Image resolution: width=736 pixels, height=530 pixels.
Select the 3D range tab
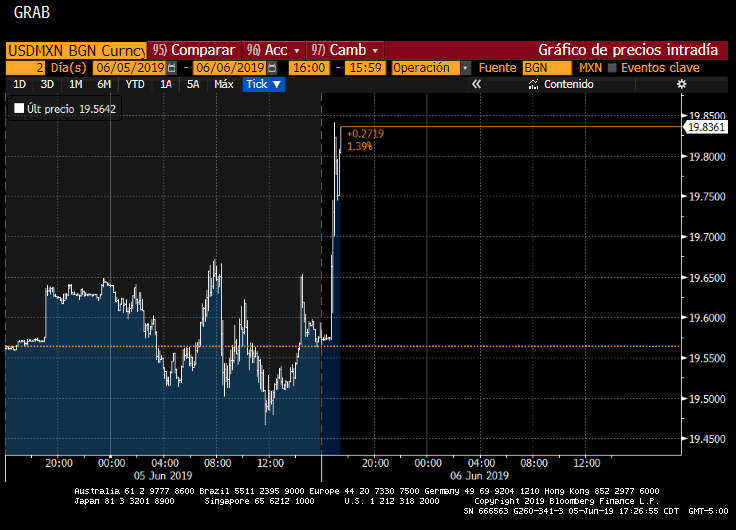[x=47, y=84]
